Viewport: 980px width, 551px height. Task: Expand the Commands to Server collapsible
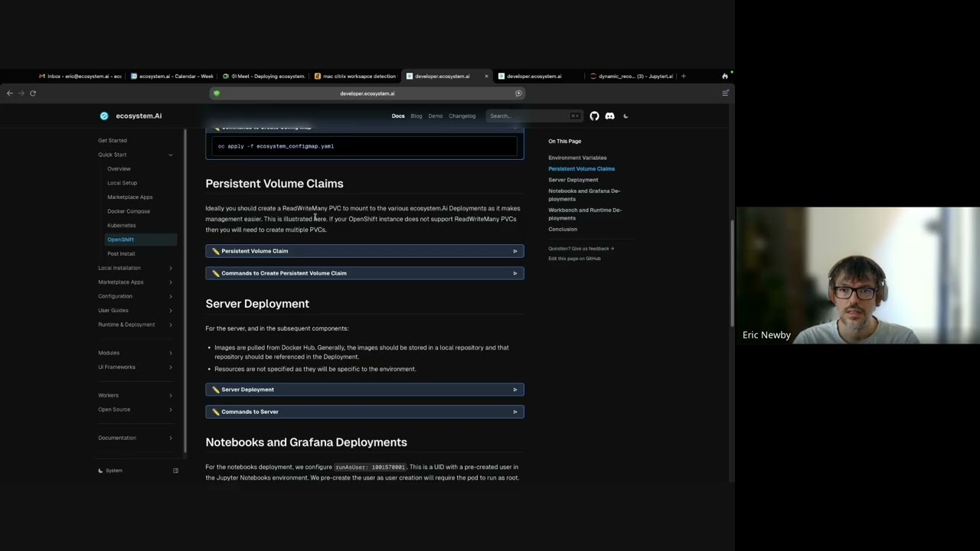364,412
